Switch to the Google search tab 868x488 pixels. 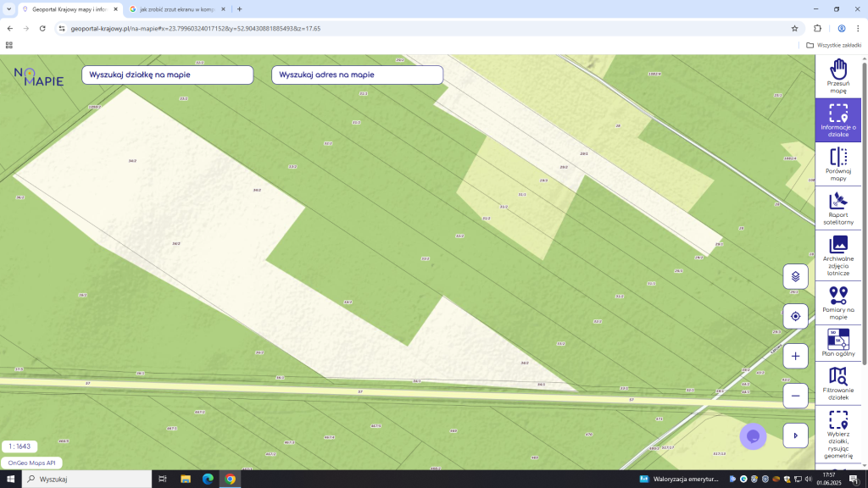tap(178, 9)
